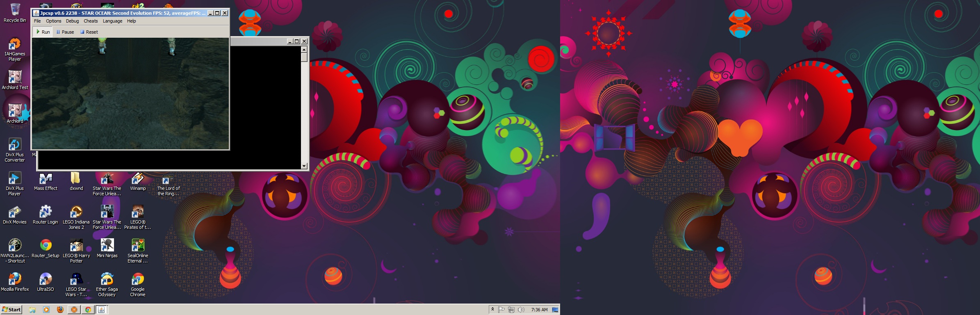Pause the emulator with the Pause button

coord(65,32)
